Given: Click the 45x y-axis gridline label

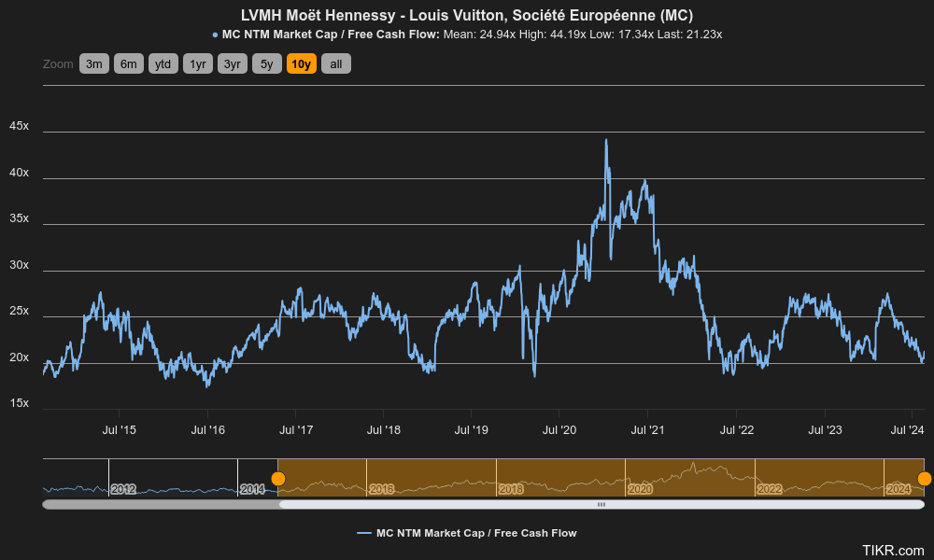Looking at the screenshot, I should tap(19, 126).
